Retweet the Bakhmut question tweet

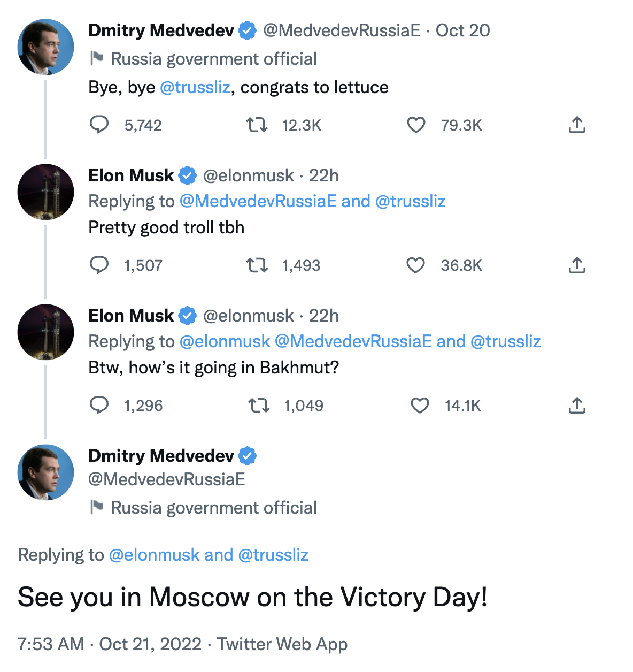pos(259,406)
